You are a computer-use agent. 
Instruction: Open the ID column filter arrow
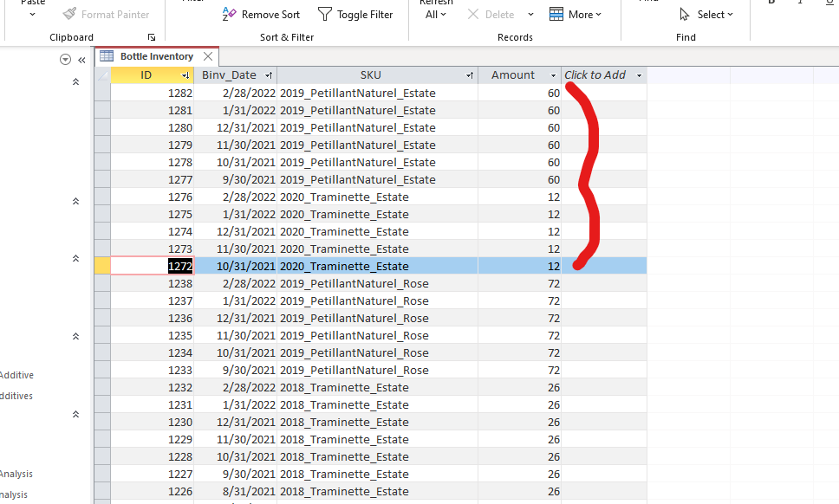pyautogui.click(x=185, y=75)
